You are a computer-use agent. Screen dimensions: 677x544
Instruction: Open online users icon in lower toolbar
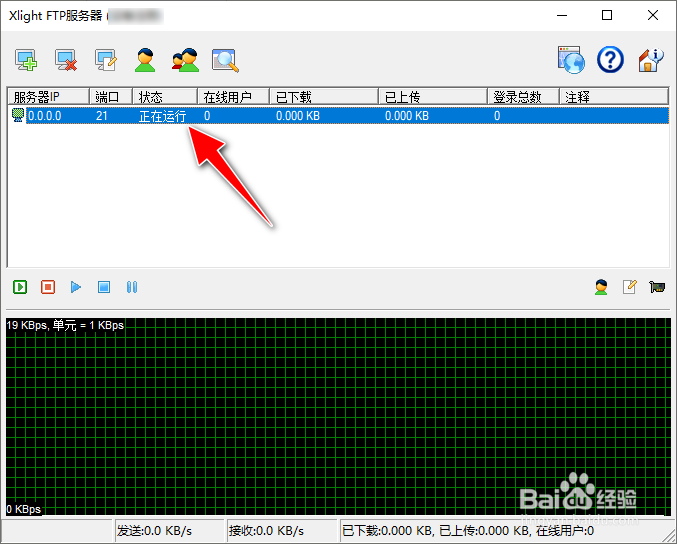[x=601, y=287]
